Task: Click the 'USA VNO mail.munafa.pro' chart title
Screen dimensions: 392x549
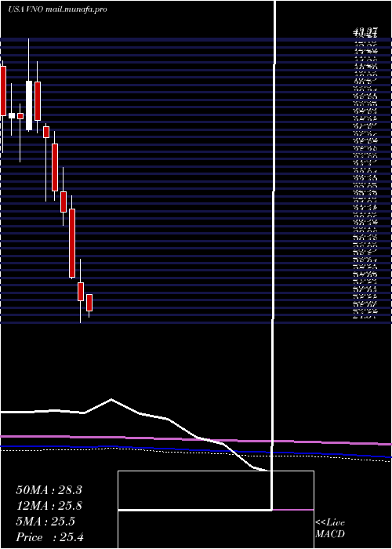Action: click(x=57, y=9)
